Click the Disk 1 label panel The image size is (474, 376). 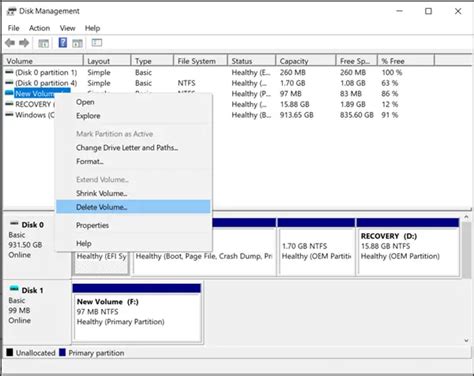tap(37, 312)
